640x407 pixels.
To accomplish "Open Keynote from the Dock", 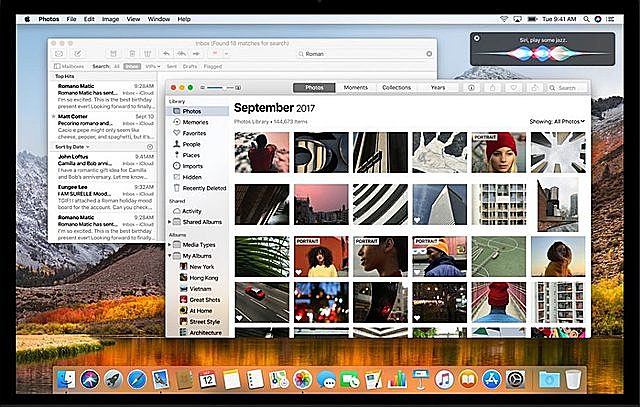I will point(420,380).
